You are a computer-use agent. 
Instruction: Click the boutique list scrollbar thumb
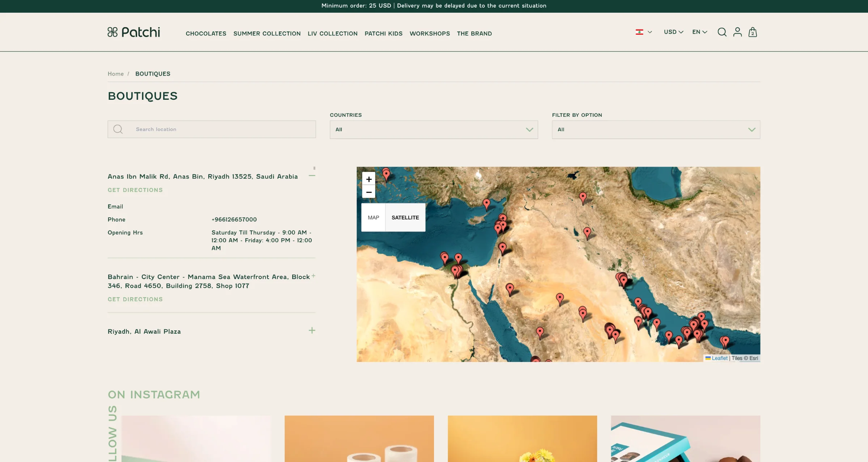[314, 168]
